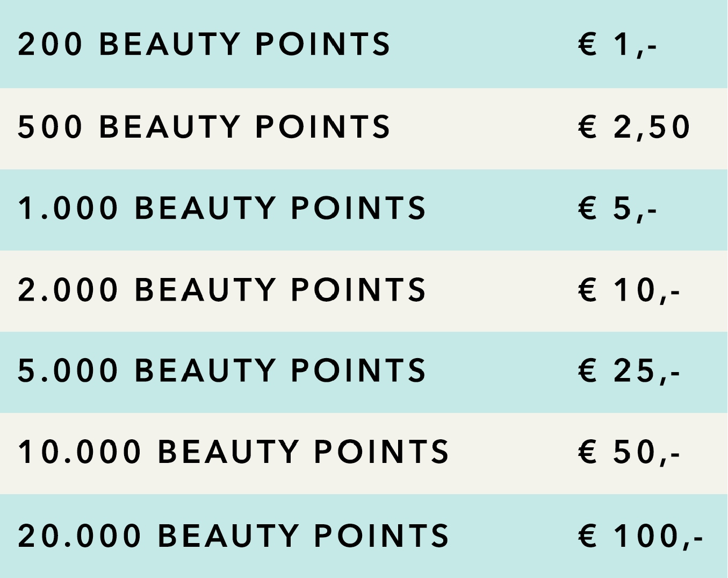
Task: Click the price number 25,-
Action: (647, 370)
